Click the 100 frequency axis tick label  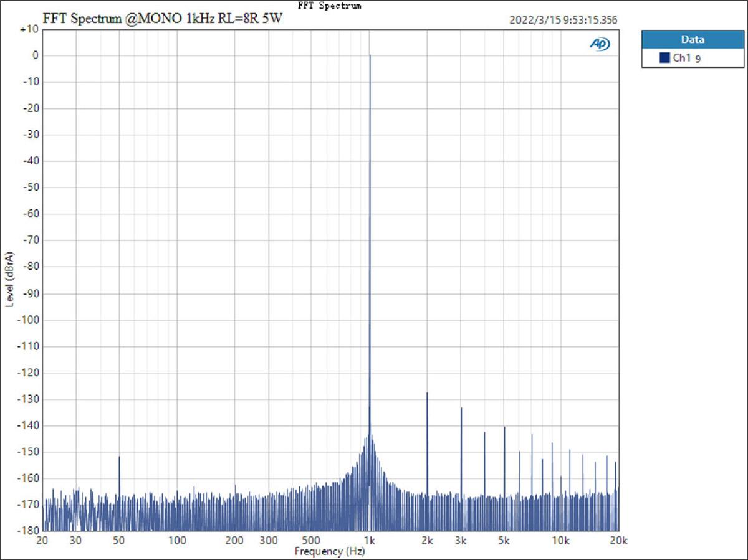(177, 539)
